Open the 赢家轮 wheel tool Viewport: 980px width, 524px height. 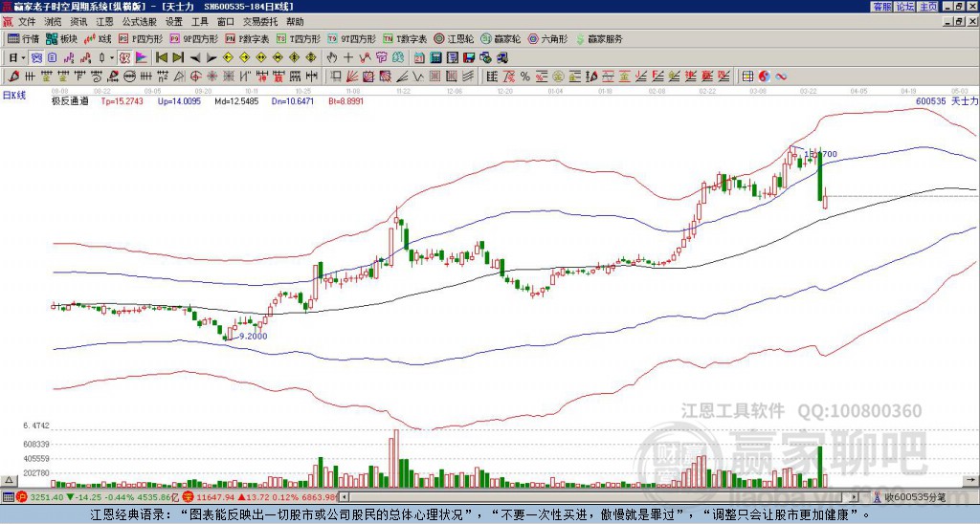click(501, 38)
